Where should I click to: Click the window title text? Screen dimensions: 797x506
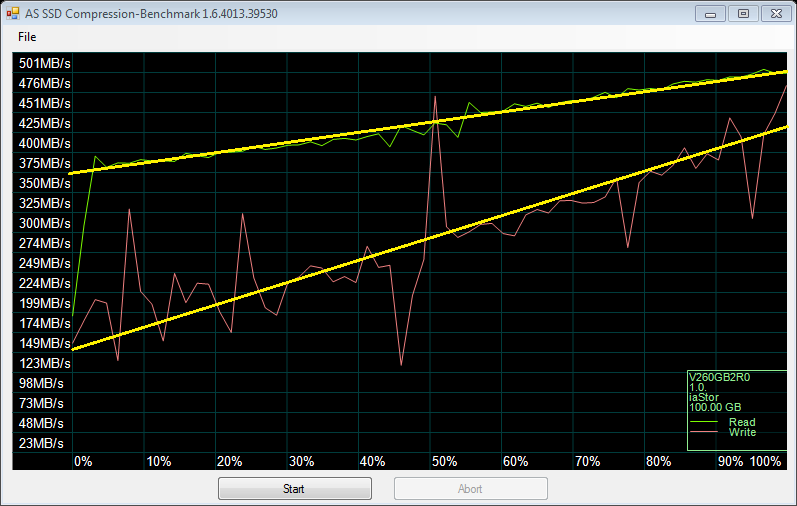pos(151,14)
